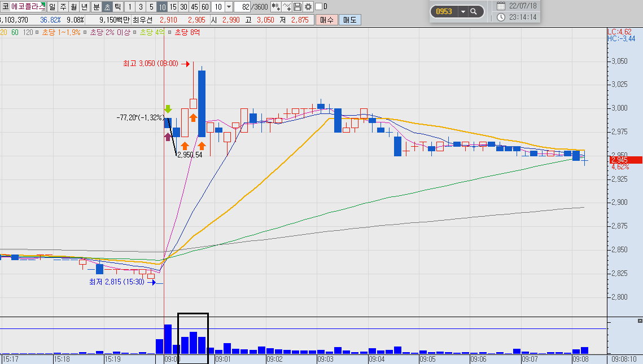Click the 최우선 label in info bar
Image resolution: width=643 pixels, height=364 pixels.
tap(142, 20)
